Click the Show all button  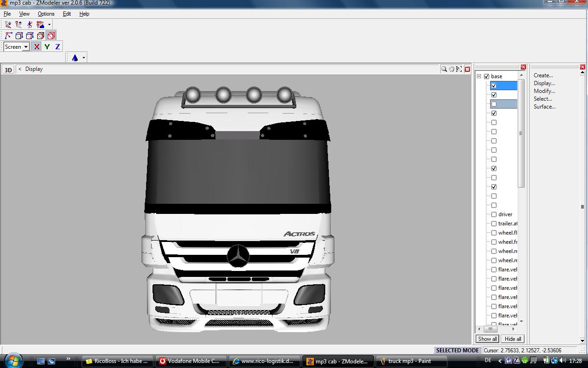click(487, 339)
